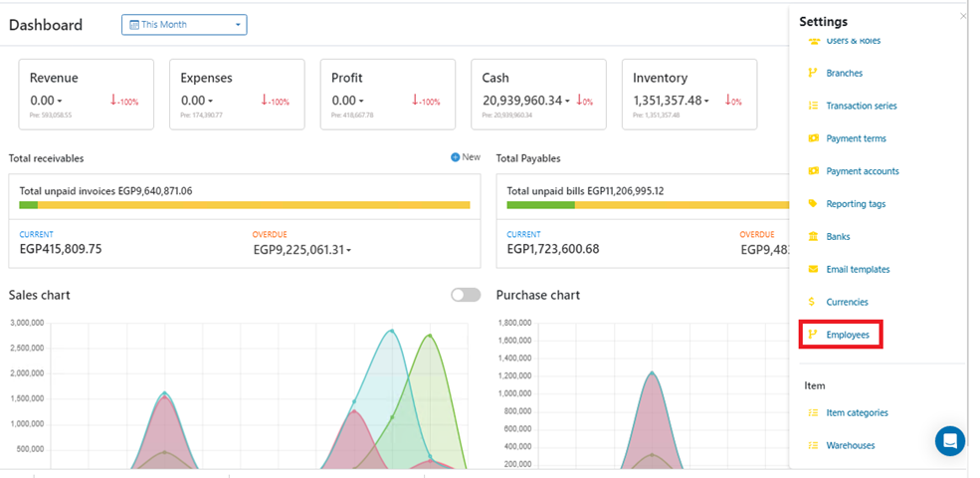Expand the overdue receivables amount dropdown
This screenshot has height=478, width=980.
pyautogui.click(x=349, y=250)
